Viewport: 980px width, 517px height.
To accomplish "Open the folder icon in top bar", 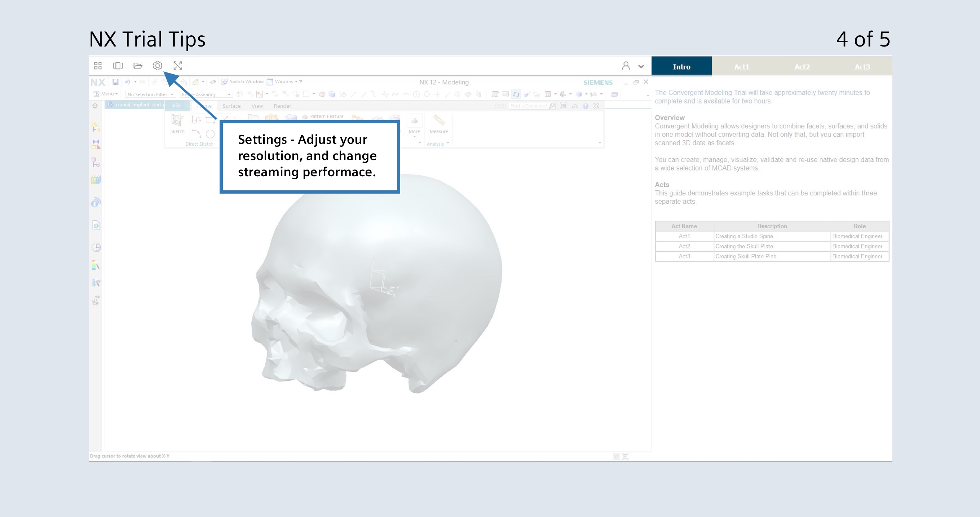I will point(138,66).
